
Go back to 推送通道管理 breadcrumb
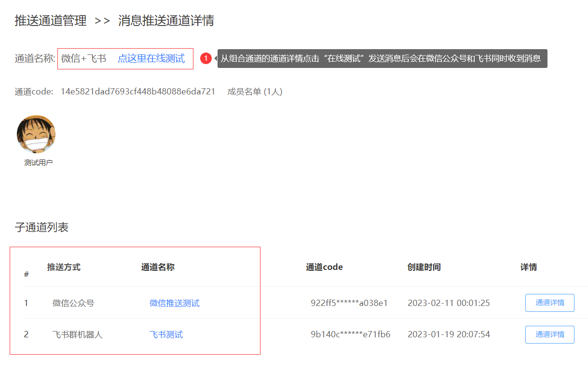[51, 21]
